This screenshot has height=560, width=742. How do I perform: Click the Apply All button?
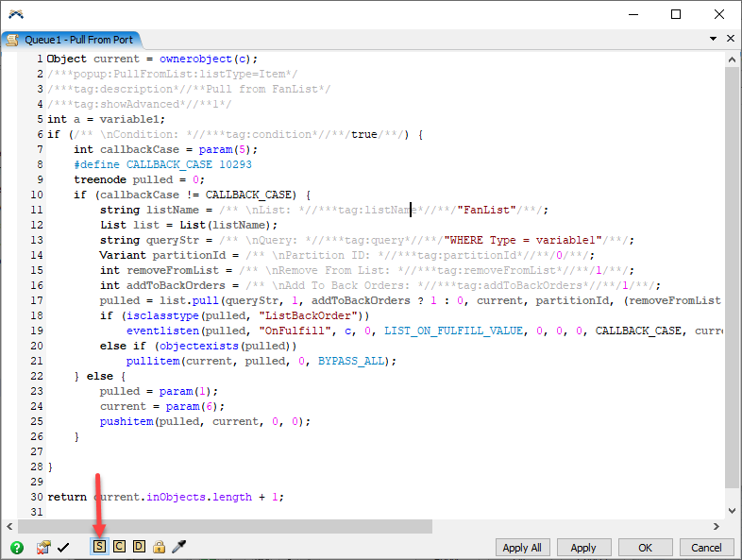[522, 548]
